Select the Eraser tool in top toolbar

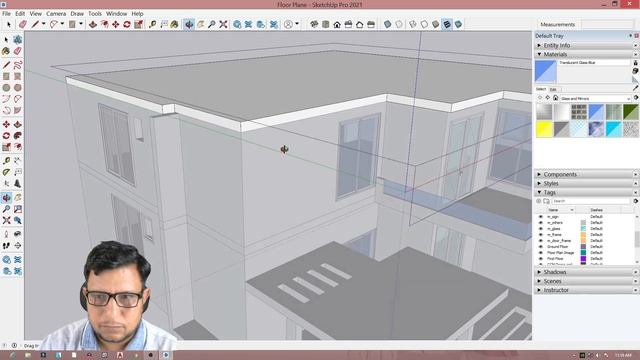[22, 24]
